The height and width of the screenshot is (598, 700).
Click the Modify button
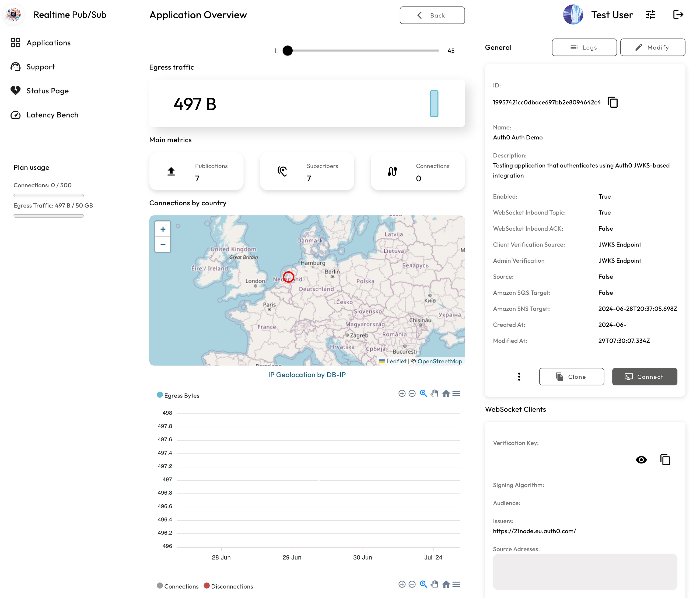[653, 47]
